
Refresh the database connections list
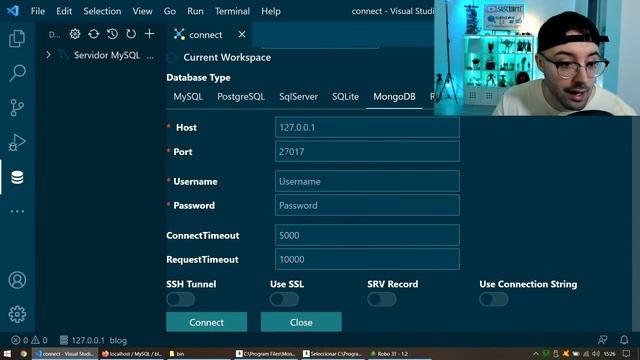point(131,34)
